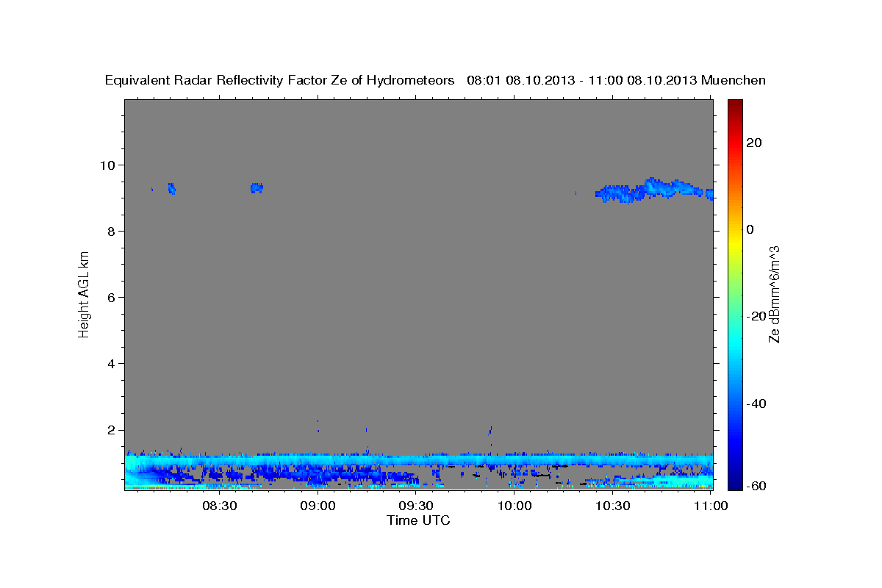Click the 08:30 time tick label

pos(220,506)
